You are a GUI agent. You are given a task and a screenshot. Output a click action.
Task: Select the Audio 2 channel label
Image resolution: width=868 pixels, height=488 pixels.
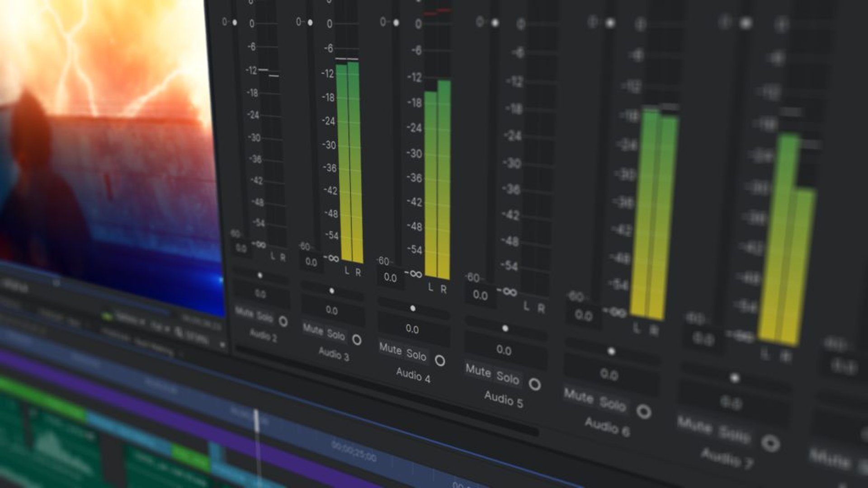(x=263, y=335)
